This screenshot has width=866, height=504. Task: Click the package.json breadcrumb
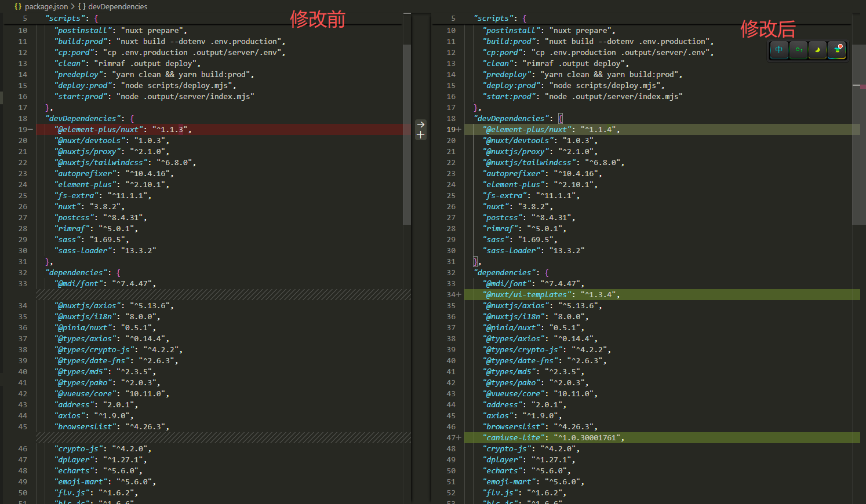pyautogui.click(x=46, y=6)
